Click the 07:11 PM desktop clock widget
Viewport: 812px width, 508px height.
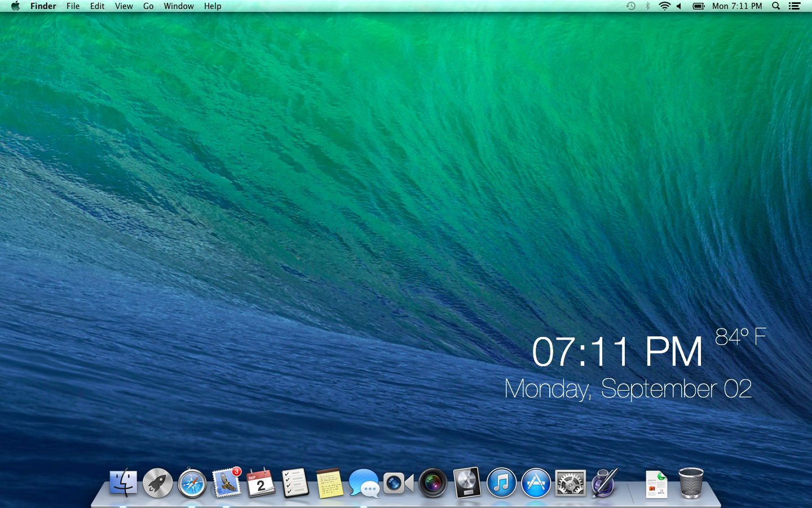tap(617, 352)
